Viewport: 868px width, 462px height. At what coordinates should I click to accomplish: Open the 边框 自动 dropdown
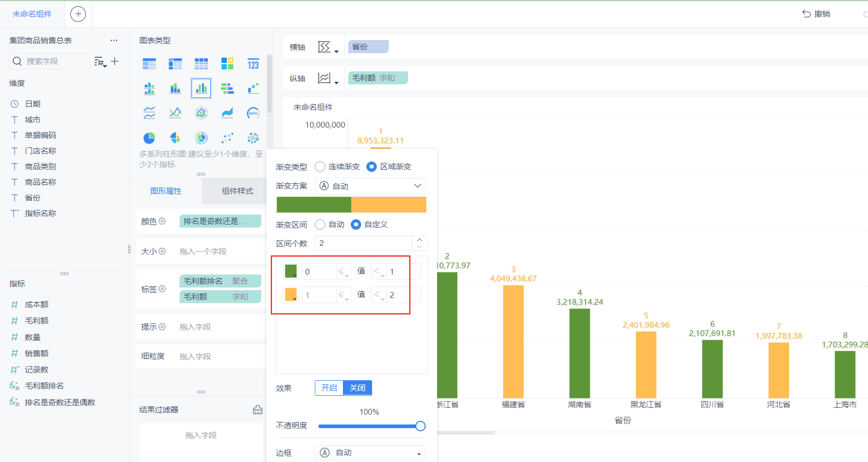[371, 453]
